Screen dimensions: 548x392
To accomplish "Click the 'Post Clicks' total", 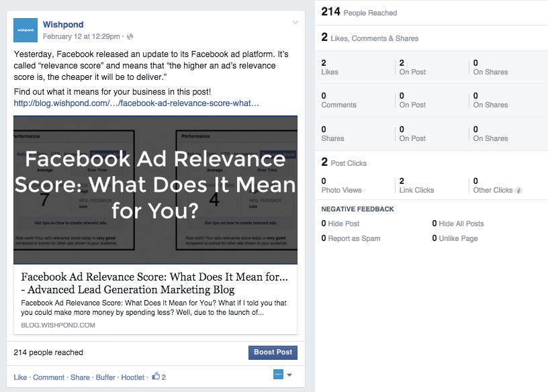I will point(344,162).
